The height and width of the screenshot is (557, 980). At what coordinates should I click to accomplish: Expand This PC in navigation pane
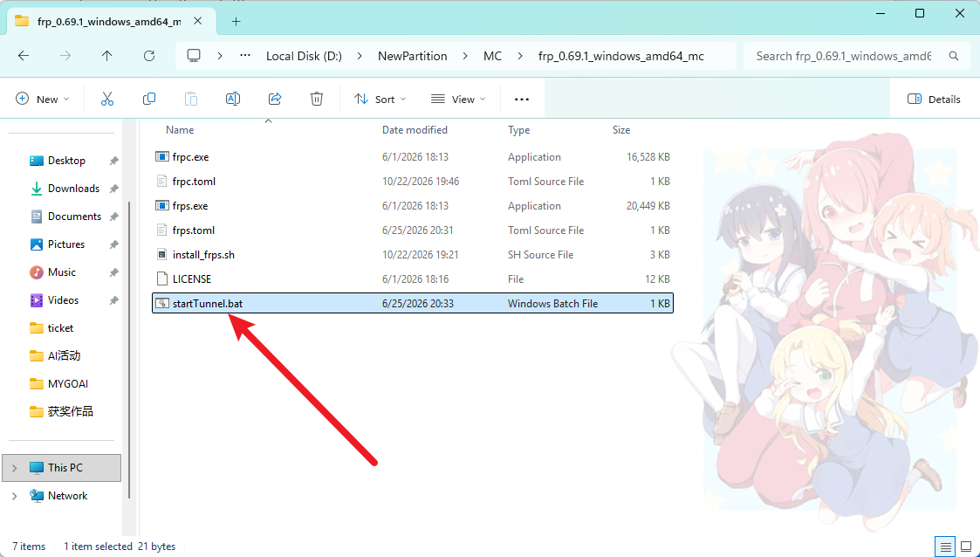[x=14, y=468]
